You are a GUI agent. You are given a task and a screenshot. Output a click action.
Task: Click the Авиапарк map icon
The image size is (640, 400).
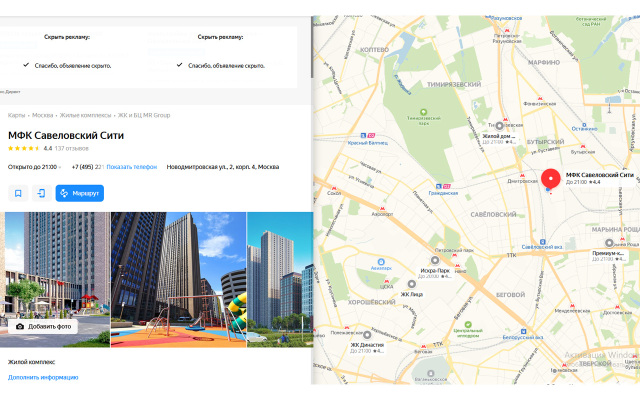(381, 262)
